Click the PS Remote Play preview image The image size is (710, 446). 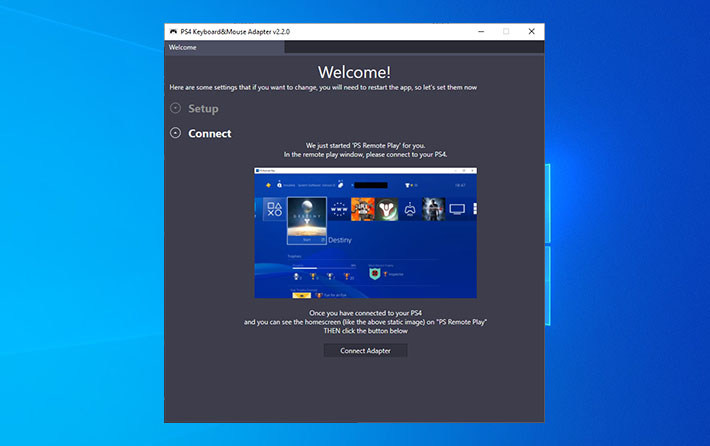coord(365,233)
